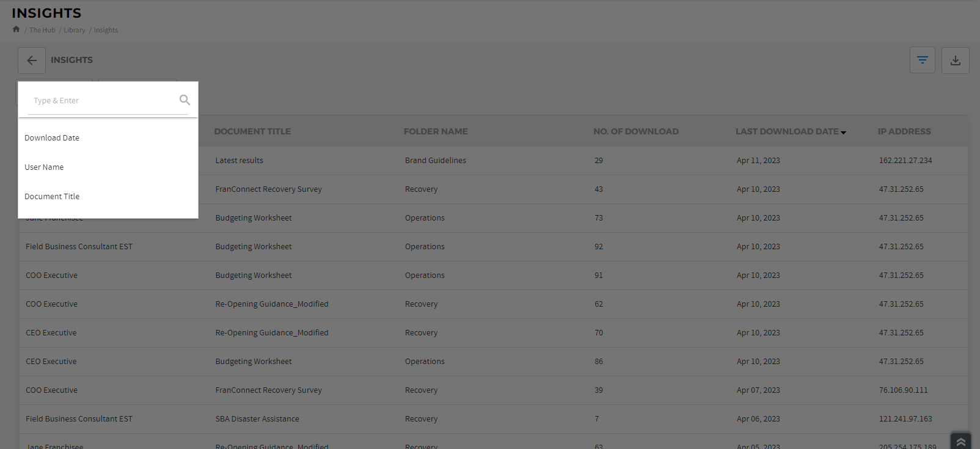Screen dimensions: 980x449
Task: Open the filter icon at top right
Action: tap(922, 60)
